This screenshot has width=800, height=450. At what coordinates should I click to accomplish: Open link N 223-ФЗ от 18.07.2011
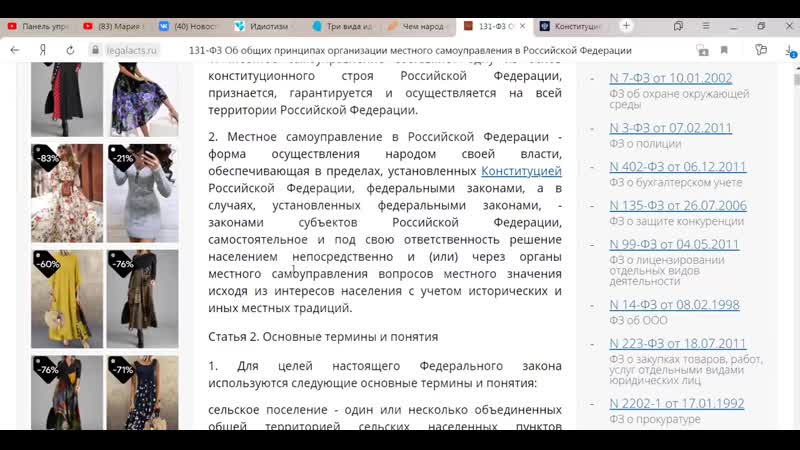678,343
